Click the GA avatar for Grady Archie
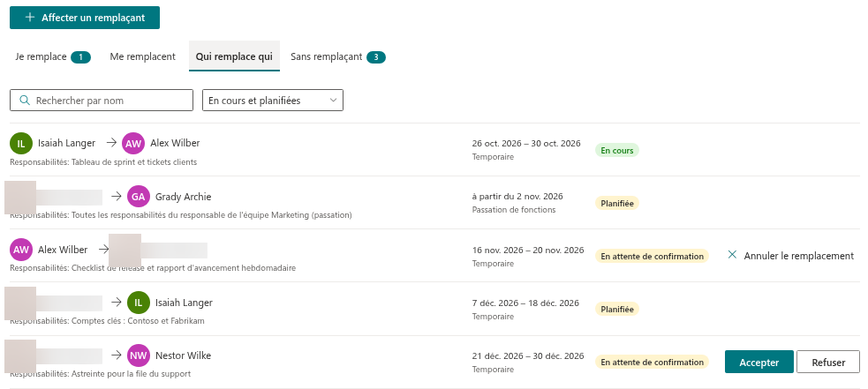Viewport: 868px width, 389px height. (x=139, y=197)
